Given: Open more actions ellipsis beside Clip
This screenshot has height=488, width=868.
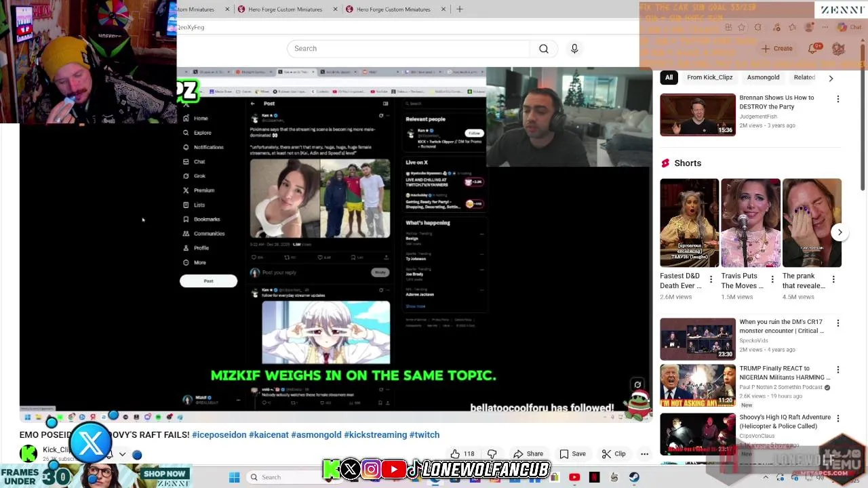Looking at the screenshot, I should click(x=644, y=454).
